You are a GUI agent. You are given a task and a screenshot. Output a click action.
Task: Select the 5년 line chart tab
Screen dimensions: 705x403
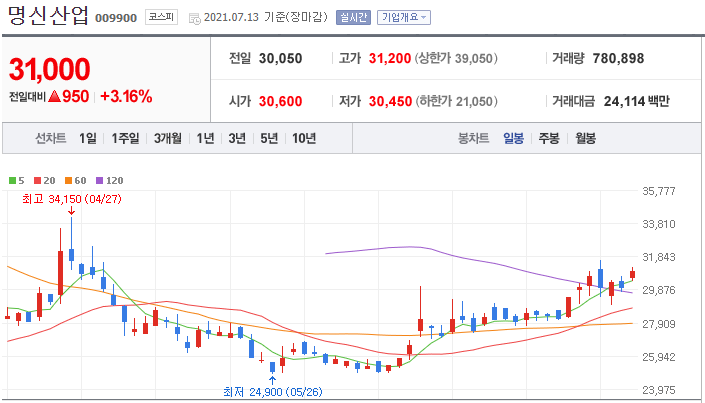point(269,139)
